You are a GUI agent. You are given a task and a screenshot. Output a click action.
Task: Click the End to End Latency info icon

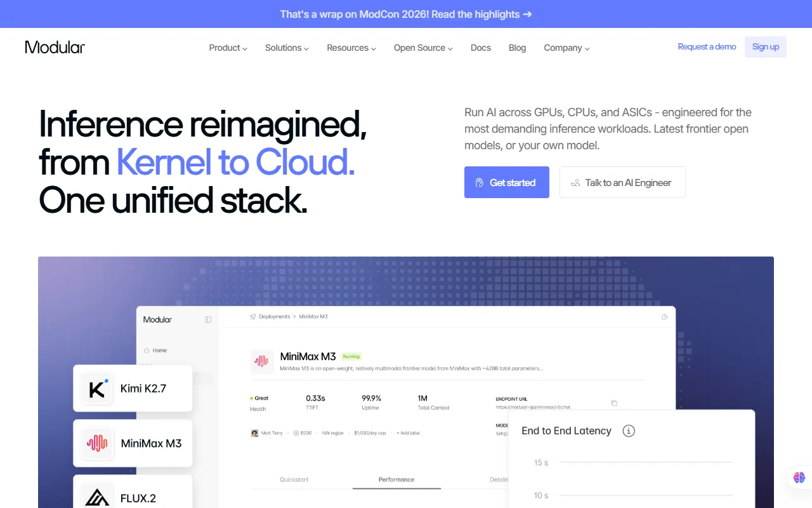629,431
